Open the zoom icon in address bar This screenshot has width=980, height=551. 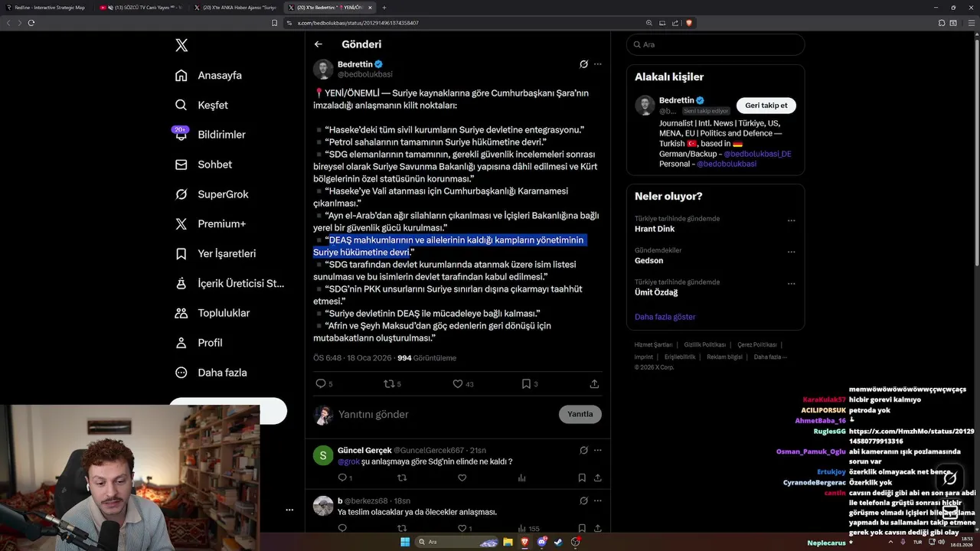click(649, 23)
